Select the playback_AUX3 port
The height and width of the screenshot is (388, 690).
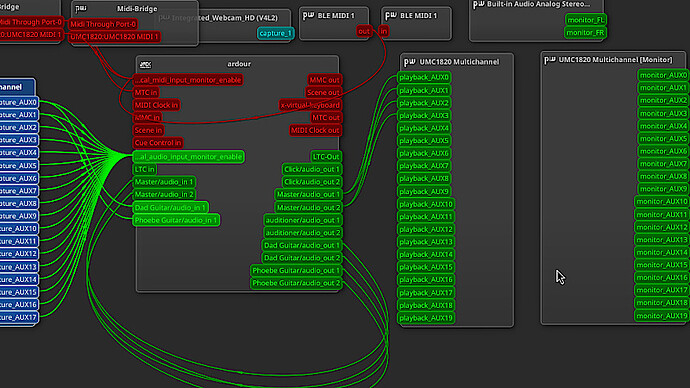424,115
